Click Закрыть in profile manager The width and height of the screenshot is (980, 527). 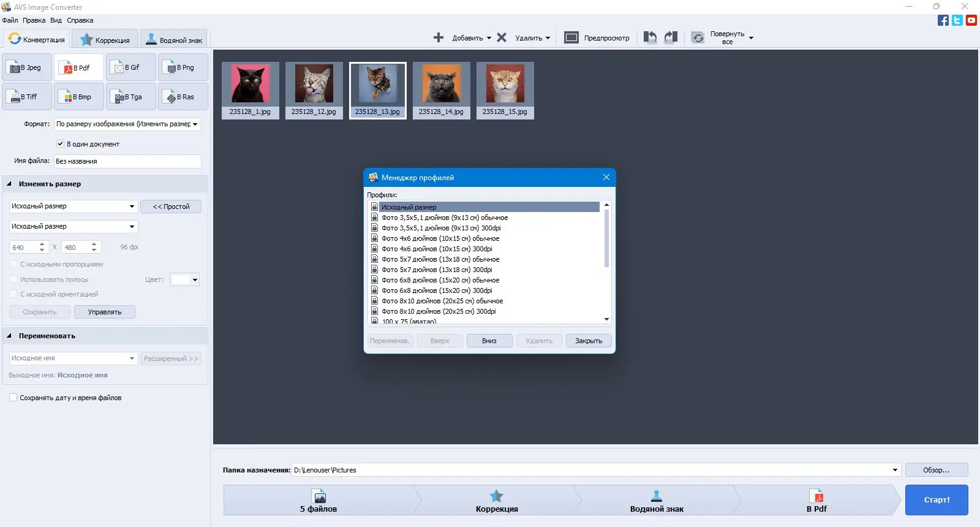589,341
